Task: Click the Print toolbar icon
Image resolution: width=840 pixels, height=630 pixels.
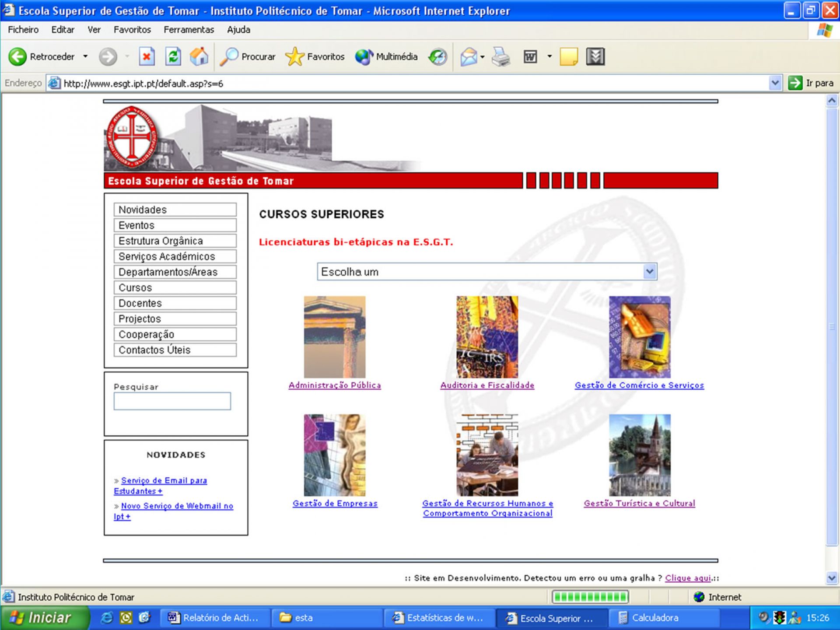Action: coord(500,56)
